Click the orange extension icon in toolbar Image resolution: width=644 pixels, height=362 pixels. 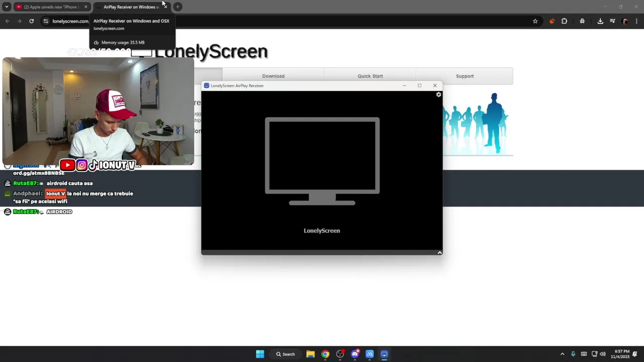[552, 21]
